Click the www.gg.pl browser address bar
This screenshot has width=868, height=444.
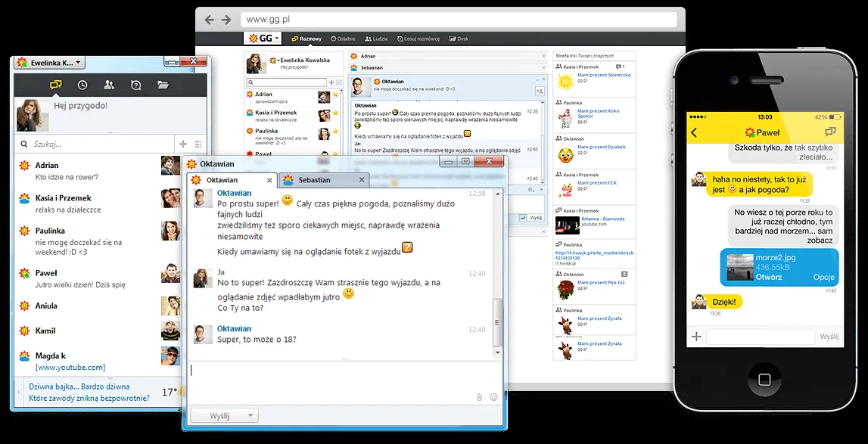click(459, 20)
